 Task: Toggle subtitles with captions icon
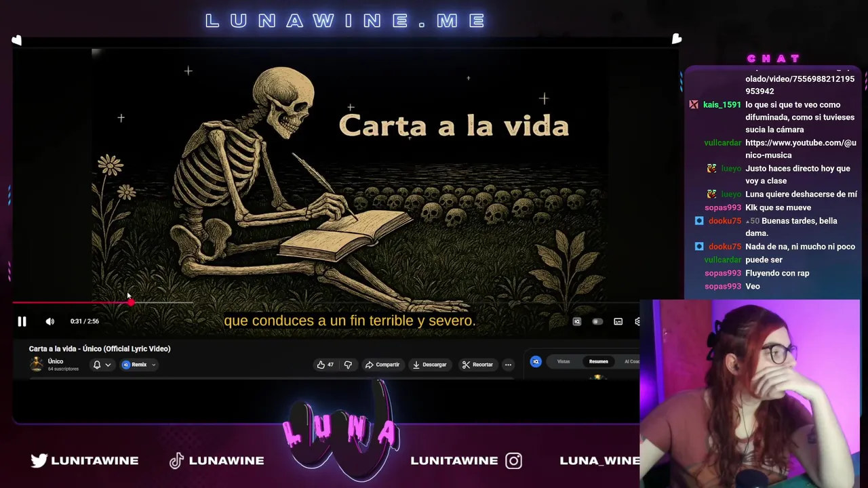[618, 321]
